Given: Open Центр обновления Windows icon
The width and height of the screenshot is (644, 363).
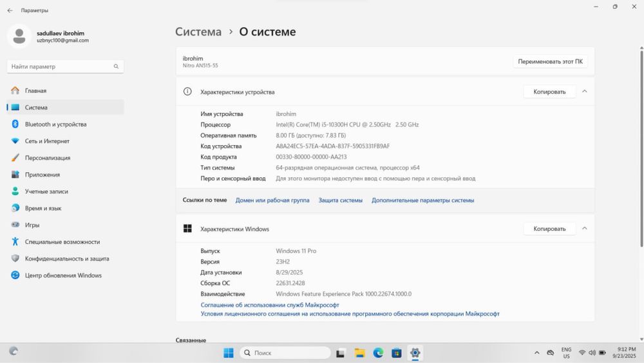Looking at the screenshot, I should (15, 275).
